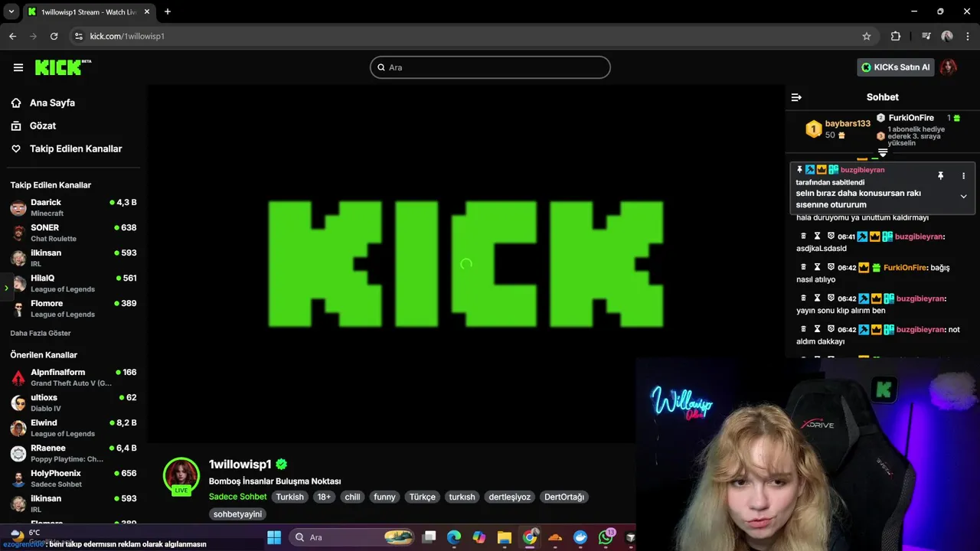
Task: Open Chrome three-dot menu
Action: point(968,36)
